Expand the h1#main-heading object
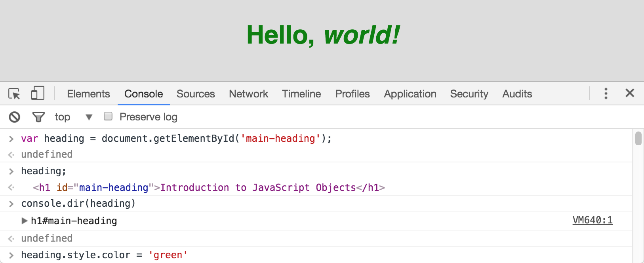 (x=25, y=221)
